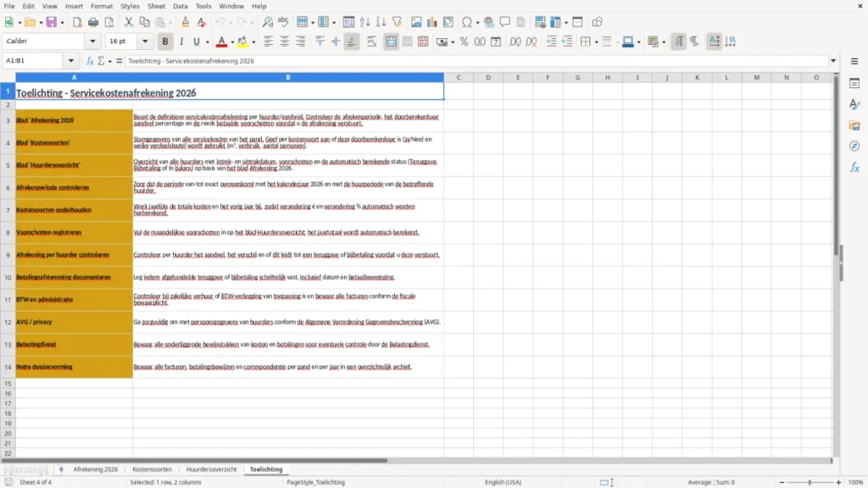Expand the Font Color dropdown arrow
Viewport: 868px width, 488px height.
point(232,42)
